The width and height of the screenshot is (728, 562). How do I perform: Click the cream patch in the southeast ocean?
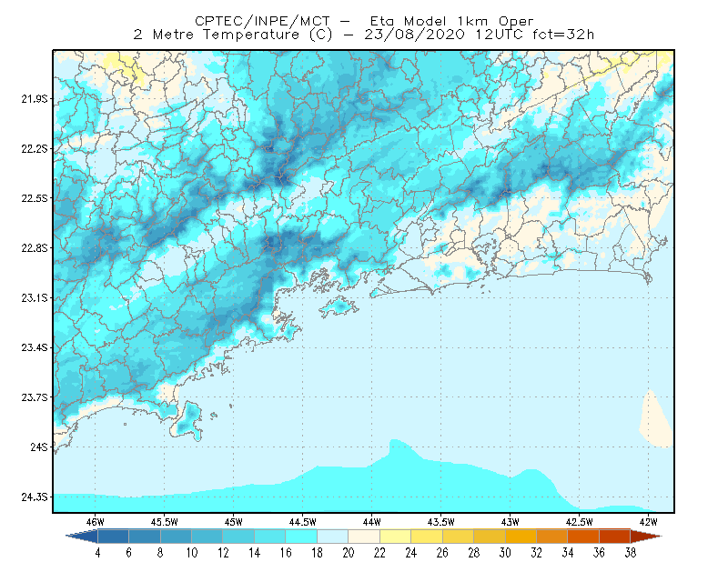pos(655,421)
